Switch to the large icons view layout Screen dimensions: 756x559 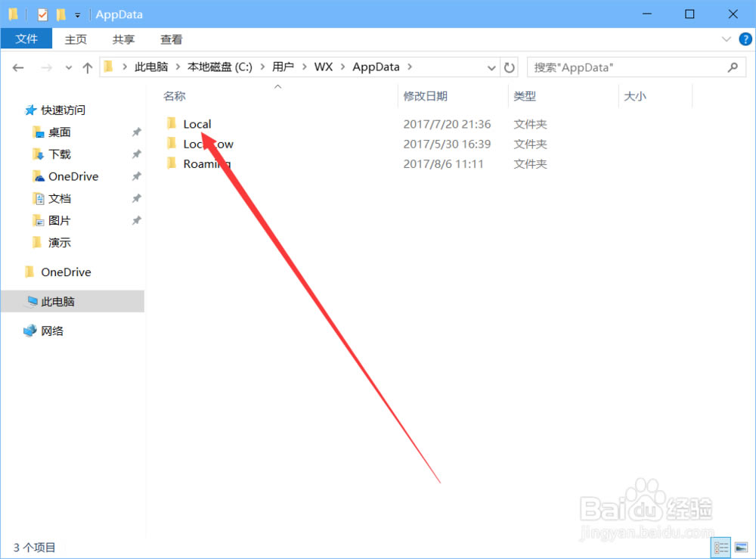click(741, 548)
